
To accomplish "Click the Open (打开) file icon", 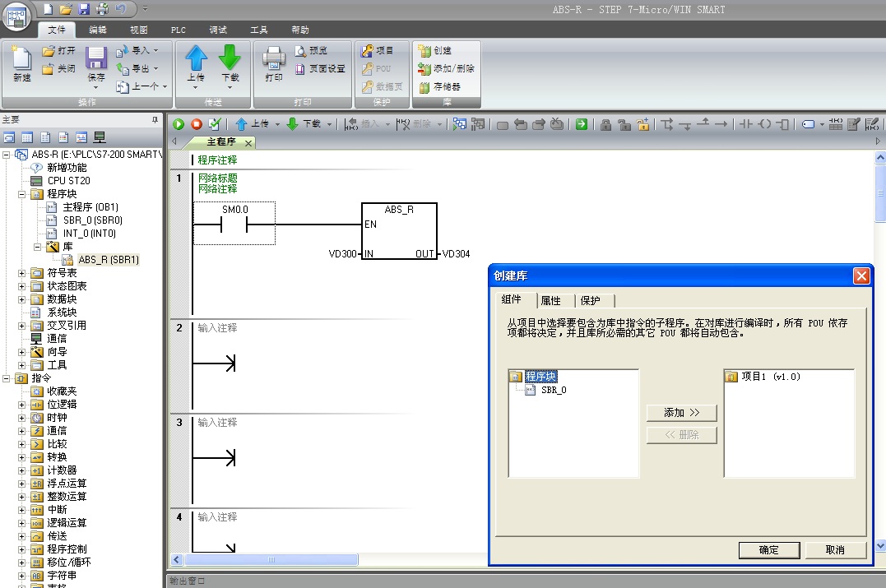I will click(x=58, y=50).
